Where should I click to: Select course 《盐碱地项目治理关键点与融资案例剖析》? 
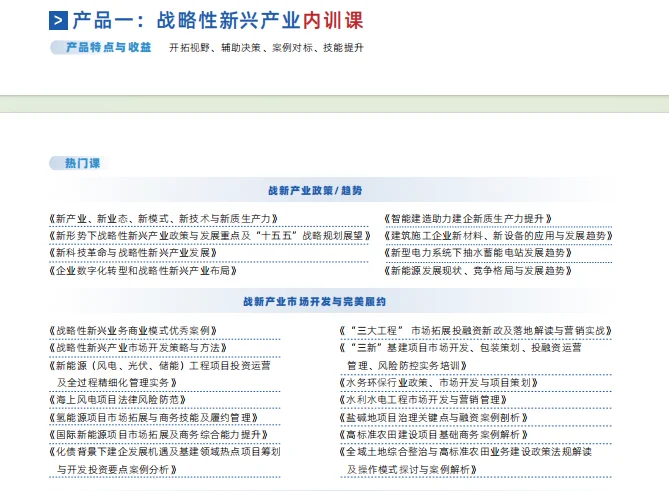point(433,418)
